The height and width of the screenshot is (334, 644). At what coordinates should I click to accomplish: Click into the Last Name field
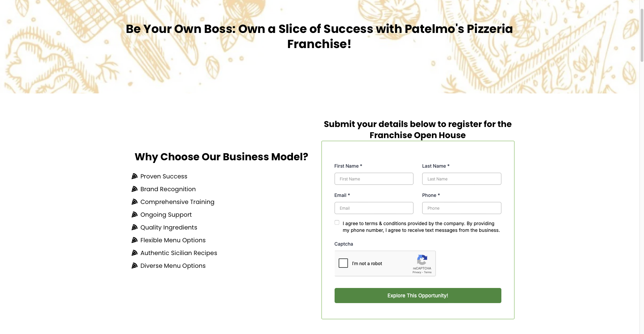pos(461,179)
